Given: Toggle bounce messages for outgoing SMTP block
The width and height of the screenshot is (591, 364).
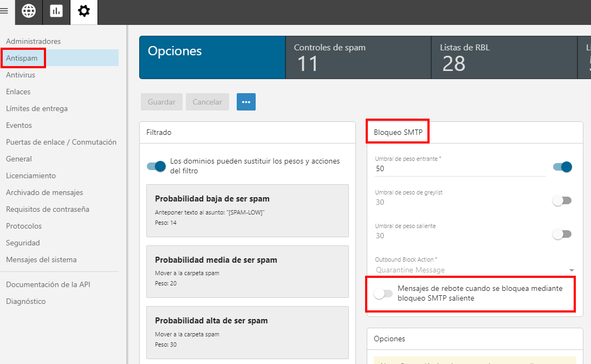Looking at the screenshot, I should pos(383,294).
